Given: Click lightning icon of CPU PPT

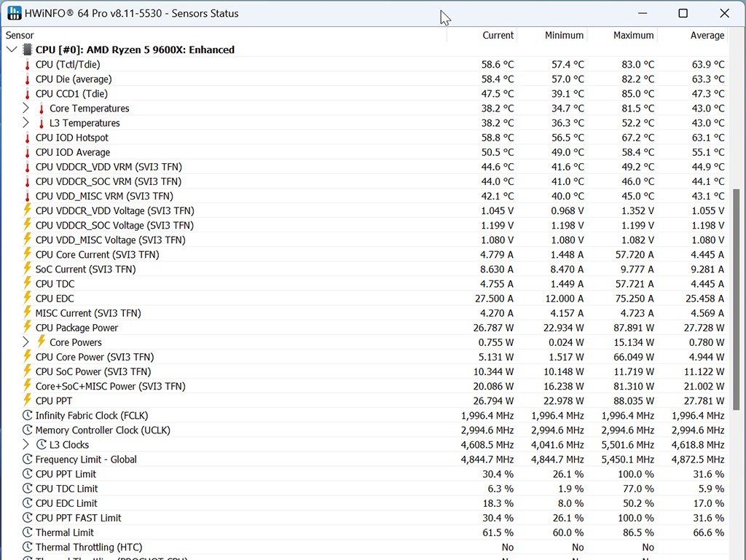Looking at the screenshot, I should 28,401.
